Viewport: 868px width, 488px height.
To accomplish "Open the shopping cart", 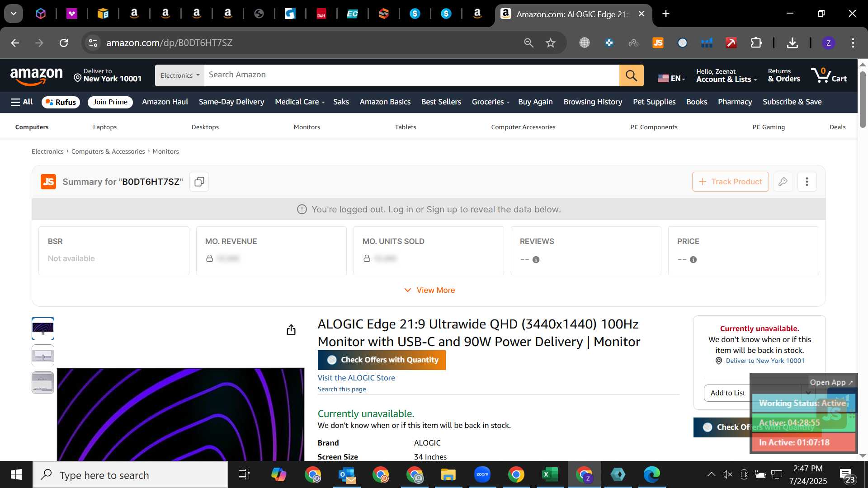I will [x=829, y=75].
